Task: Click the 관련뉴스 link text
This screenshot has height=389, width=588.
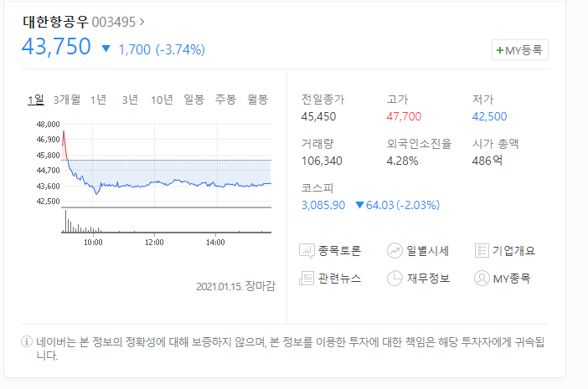Action: click(x=340, y=279)
